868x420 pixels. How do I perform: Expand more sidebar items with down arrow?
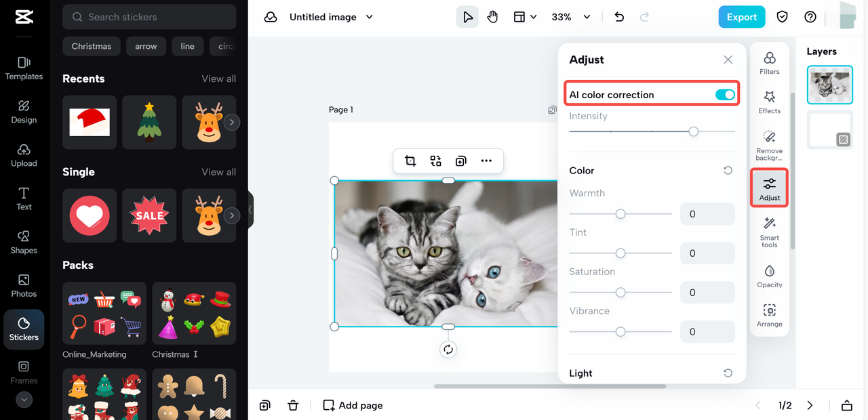(24, 400)
